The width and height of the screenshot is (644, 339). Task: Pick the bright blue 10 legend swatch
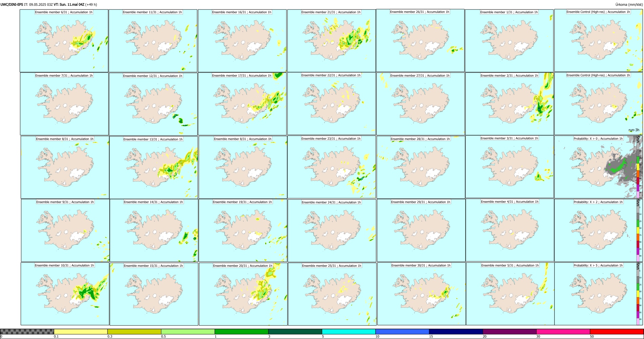(x=402, y=332)
